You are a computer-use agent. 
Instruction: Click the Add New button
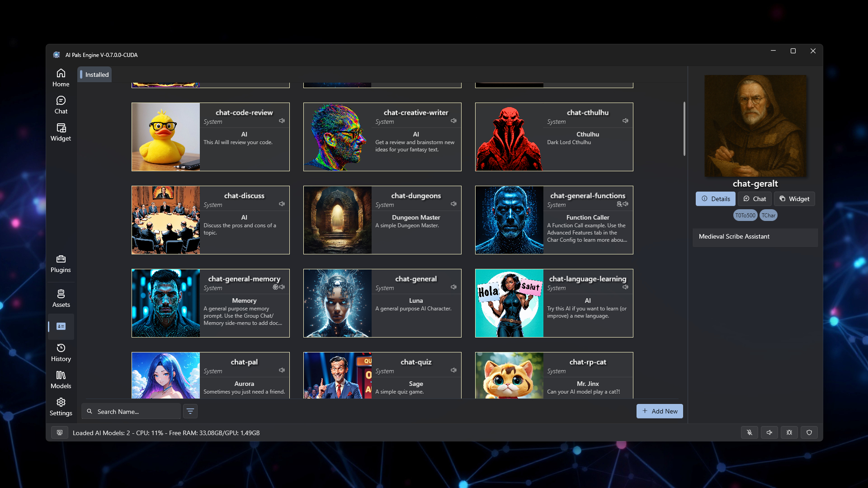click(x=660, y=411)
